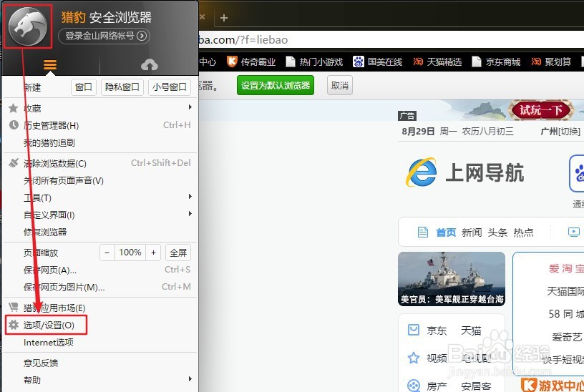Click the 小号窗口 button
Viewport: 584px width, 392px height.
(x=170, y=87)
